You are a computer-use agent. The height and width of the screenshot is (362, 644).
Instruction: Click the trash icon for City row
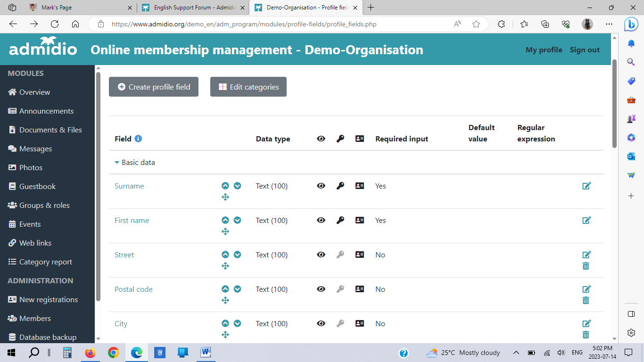(586, 335)
